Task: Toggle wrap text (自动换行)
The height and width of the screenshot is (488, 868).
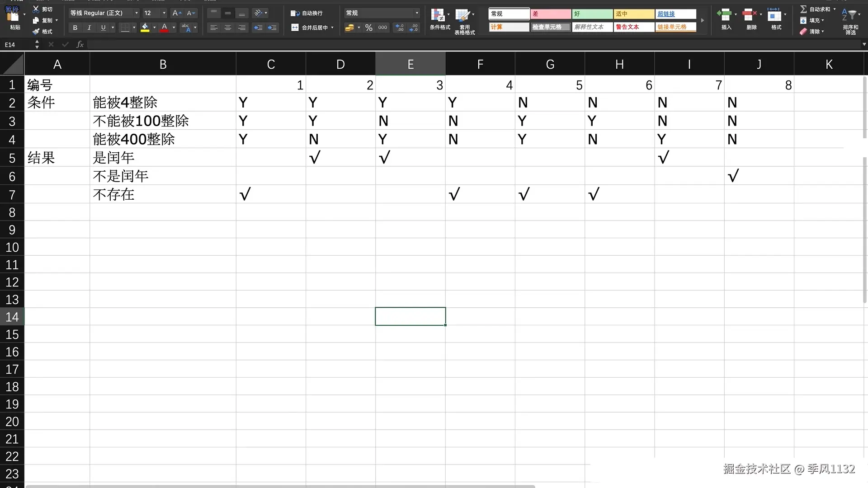Action: tap(307, 13)
